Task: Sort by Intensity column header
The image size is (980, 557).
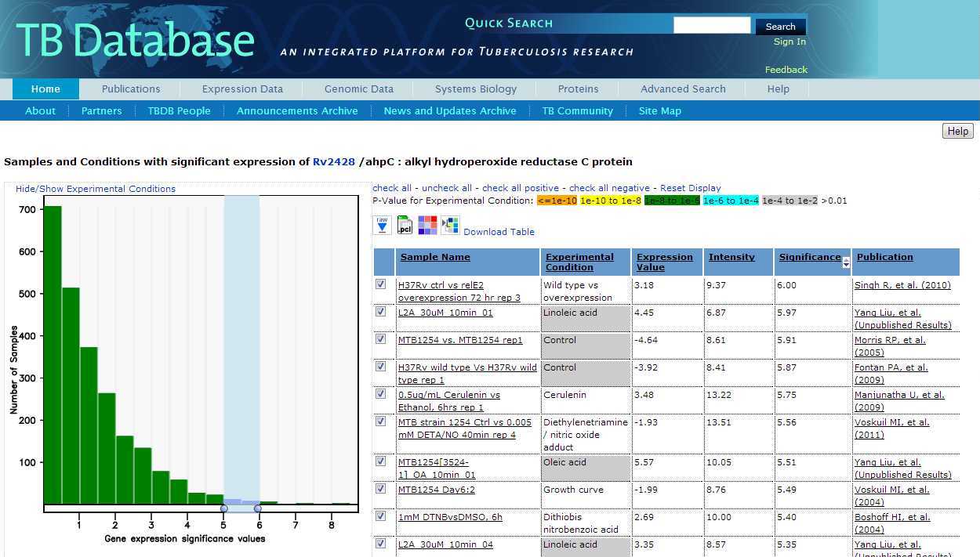Action: pos(731,257)
